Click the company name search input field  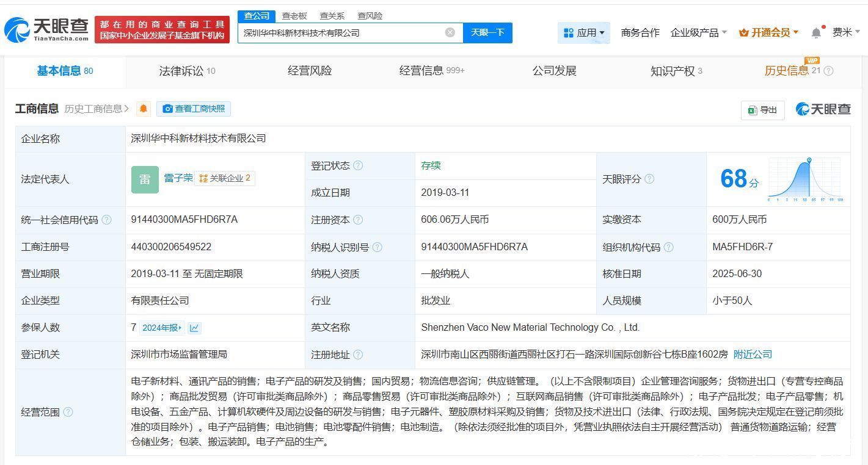(x=341, y=33)
